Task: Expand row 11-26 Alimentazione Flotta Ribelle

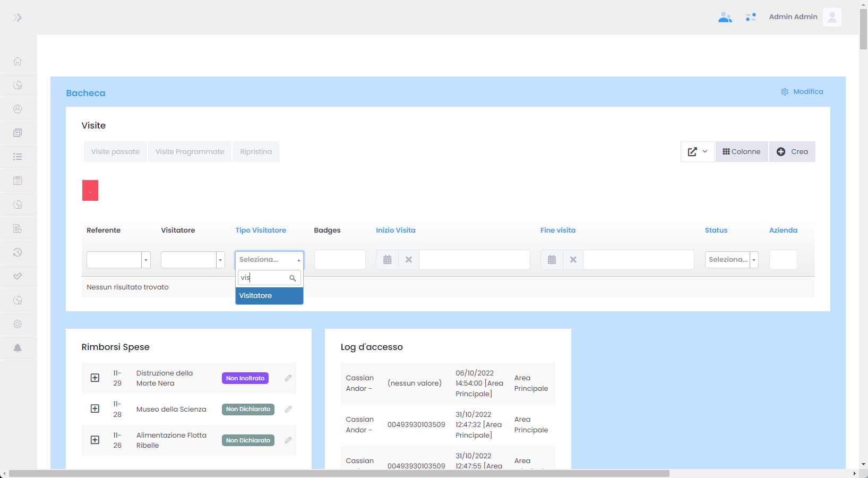Action: (x=95, y=440)
